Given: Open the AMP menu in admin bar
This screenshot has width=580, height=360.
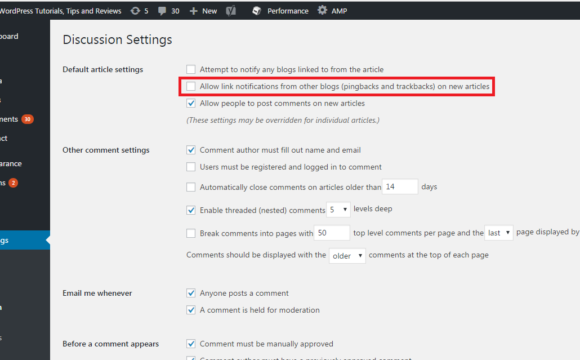Looking at the screenshot, I should (332, 11).
